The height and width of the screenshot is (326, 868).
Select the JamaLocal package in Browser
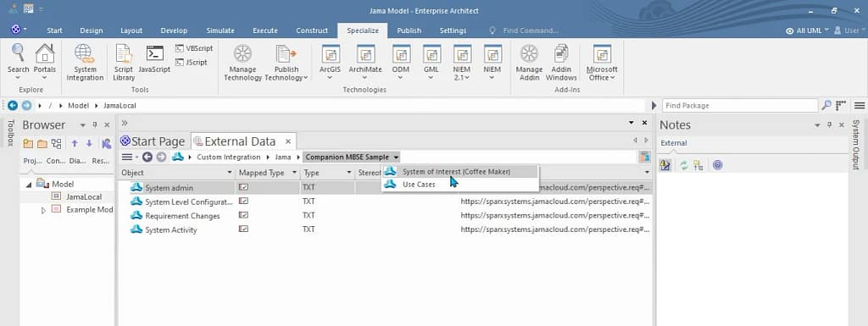pos(84,196)
